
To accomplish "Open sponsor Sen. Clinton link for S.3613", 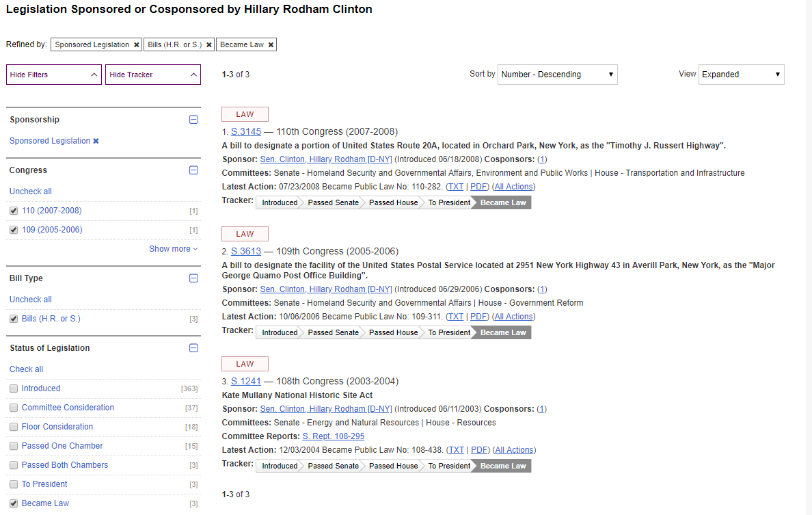I will tap(326, 289).
